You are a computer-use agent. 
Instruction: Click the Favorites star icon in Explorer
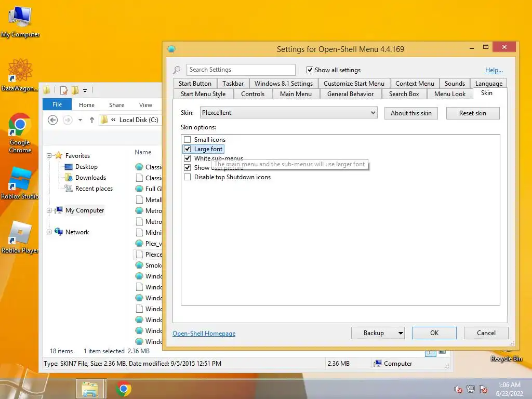pos(59,155)
